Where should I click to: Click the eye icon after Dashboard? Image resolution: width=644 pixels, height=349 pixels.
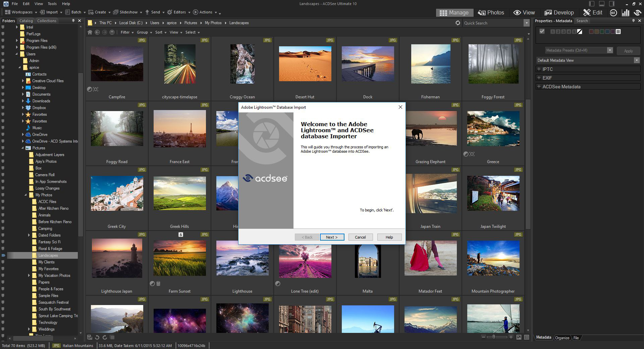coord(638,13)
